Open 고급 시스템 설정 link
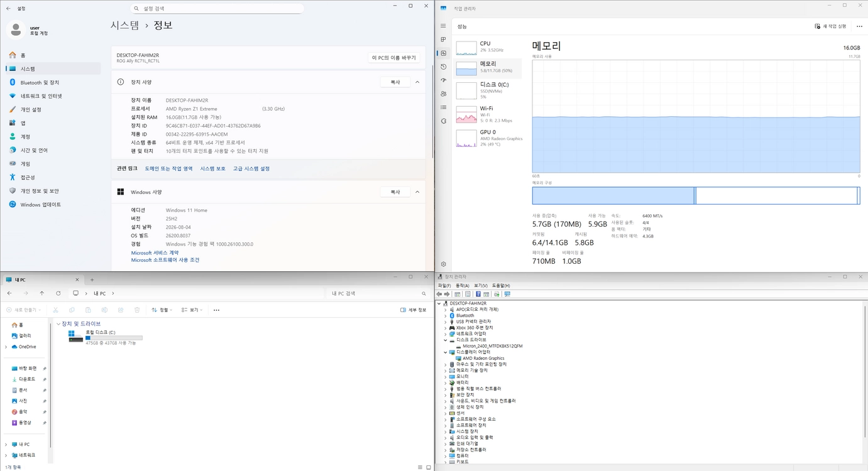 [x=251, y=169]
